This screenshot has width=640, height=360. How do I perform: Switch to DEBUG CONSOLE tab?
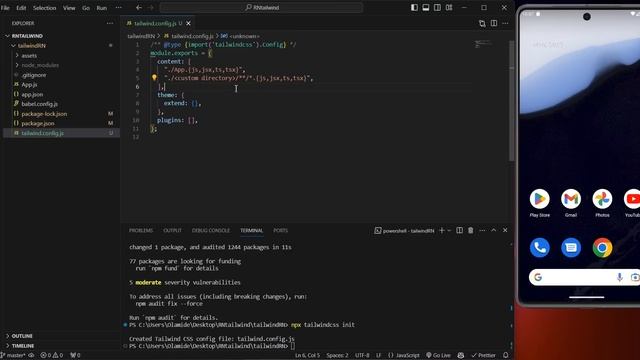click(211, 231)
